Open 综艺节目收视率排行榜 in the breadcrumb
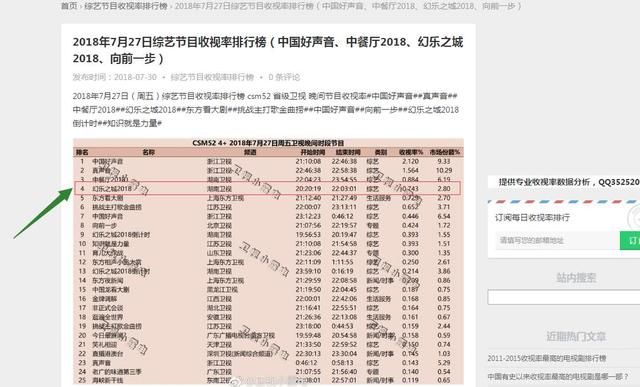Screen dimensions: 640x387 tap(126, 6)
